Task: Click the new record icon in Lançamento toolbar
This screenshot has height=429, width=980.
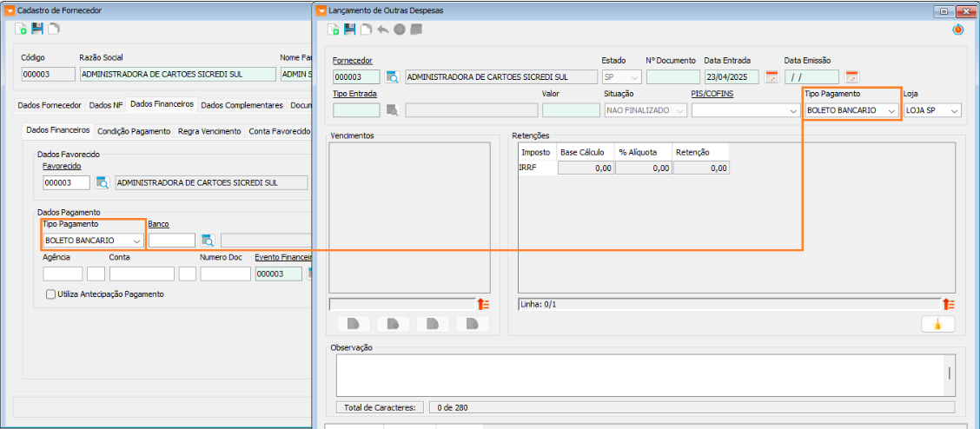Action: pos(334,30)
